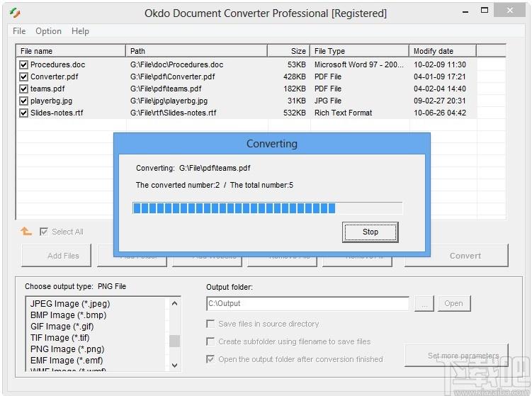Select BMP Image (*.bmp) output type

(68, 315)
